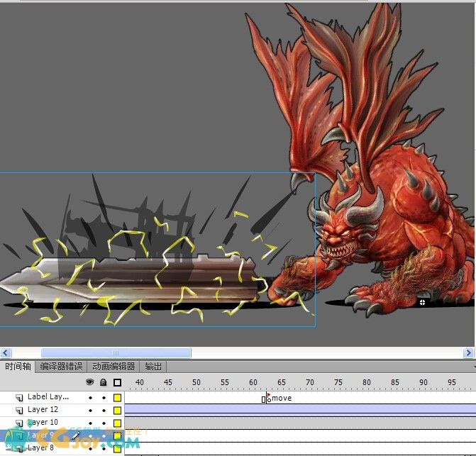Click the registration crosshair under the dragon
The width and height of the screenshot is (476, 456).
(x=422, y=302)
